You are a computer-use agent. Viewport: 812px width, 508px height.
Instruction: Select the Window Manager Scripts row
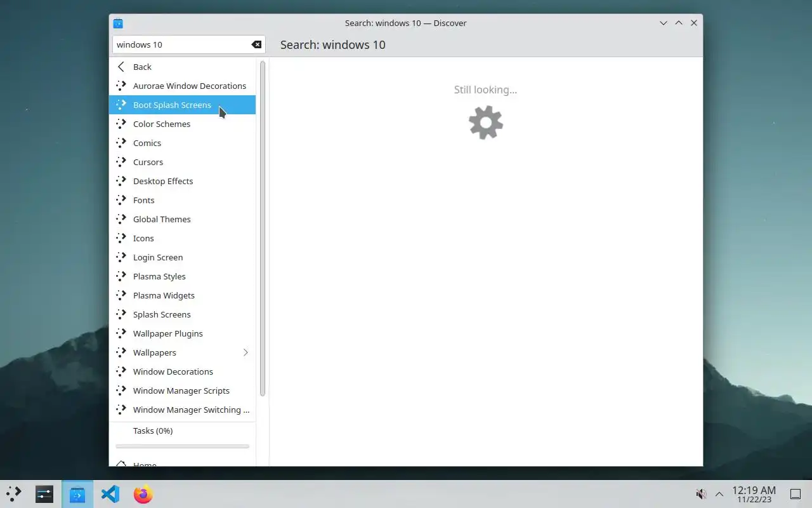pyautogui.click(x=183, y=391)
